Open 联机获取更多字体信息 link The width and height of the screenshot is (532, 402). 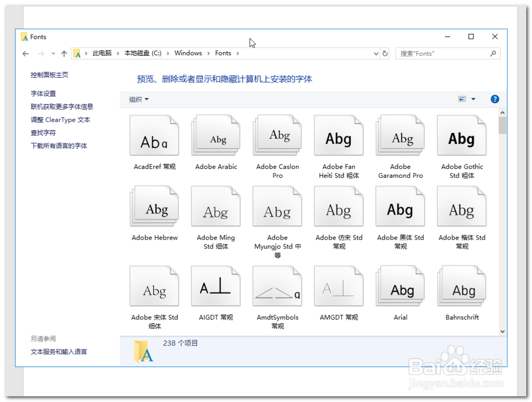(x=62, y=107)
